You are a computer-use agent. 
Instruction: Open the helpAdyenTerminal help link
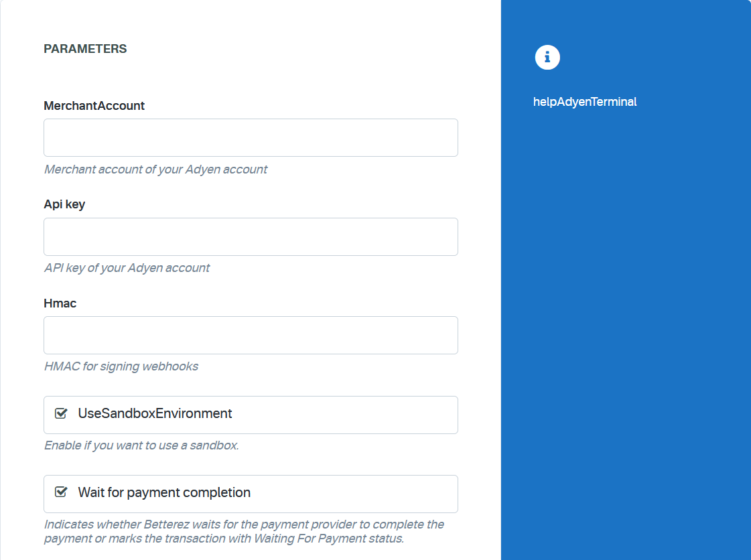click(585, 102)
